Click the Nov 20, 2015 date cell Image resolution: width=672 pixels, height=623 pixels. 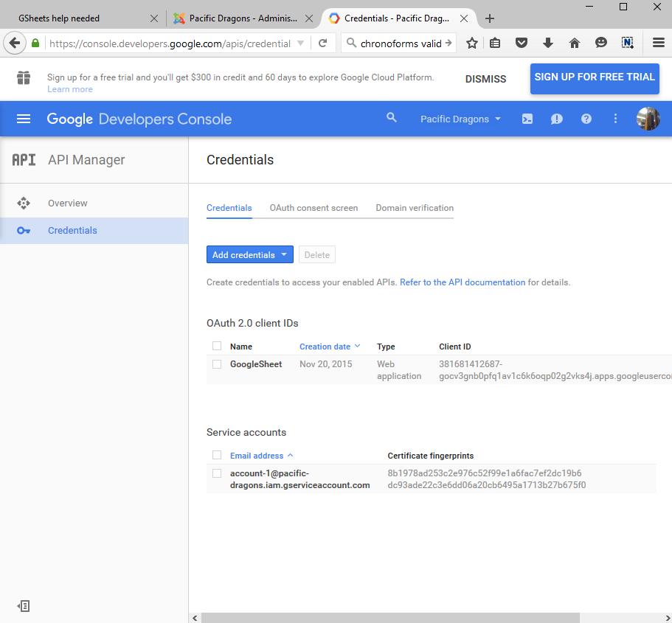(x=326, y=364)
